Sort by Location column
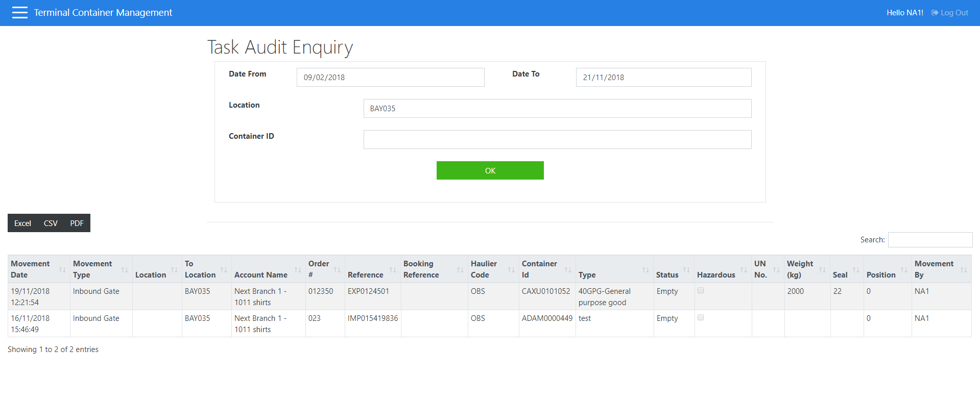 [157, 269]
